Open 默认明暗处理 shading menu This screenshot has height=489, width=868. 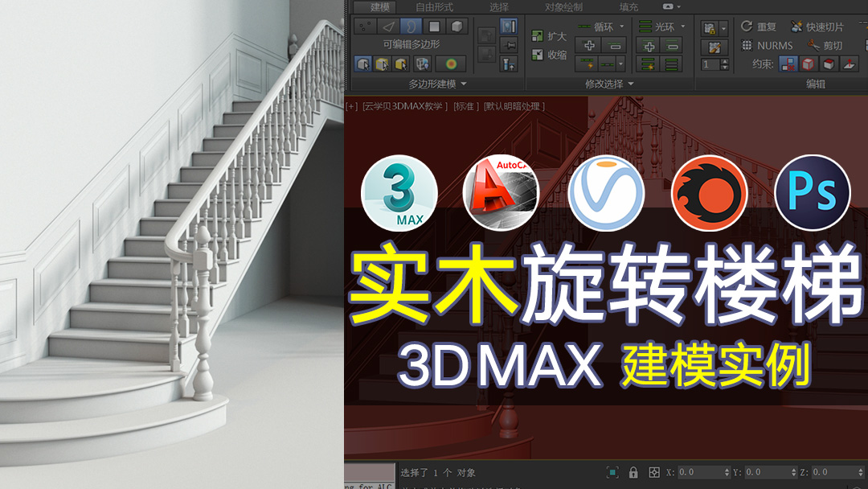pos(514,106)
